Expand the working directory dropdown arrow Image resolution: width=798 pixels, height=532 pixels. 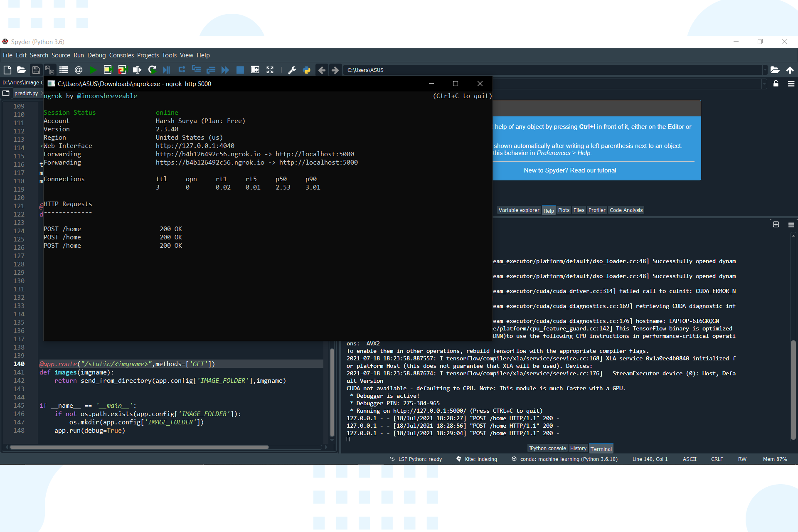764,70
